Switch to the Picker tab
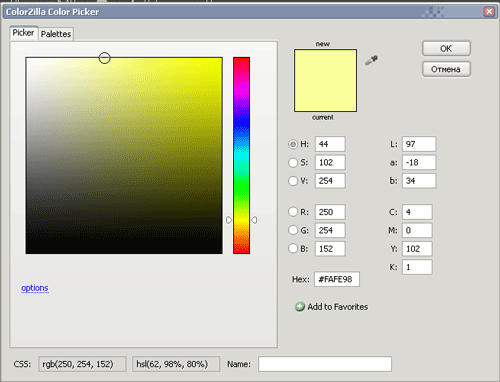500x382 pixels. point(23,33)
